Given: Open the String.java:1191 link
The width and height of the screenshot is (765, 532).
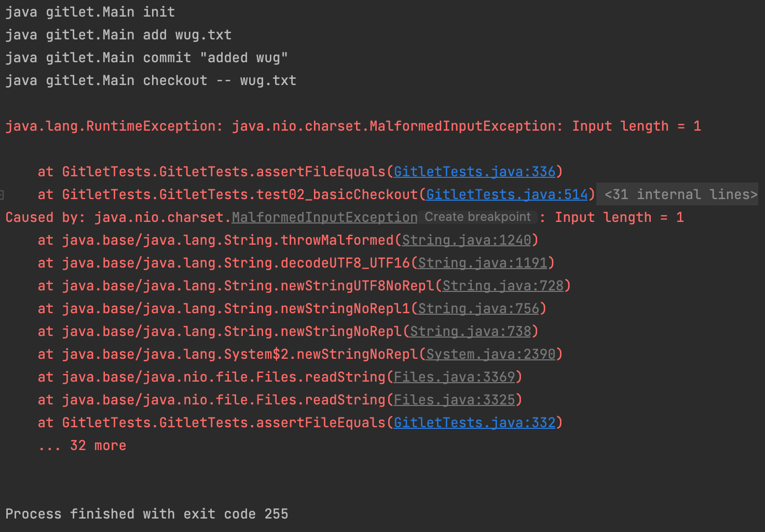Looking at the screenshot, I should tap(483, 263).
